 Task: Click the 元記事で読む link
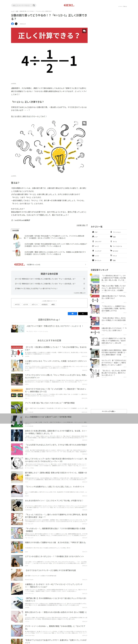pyautogui.click(x=82, y=225)
